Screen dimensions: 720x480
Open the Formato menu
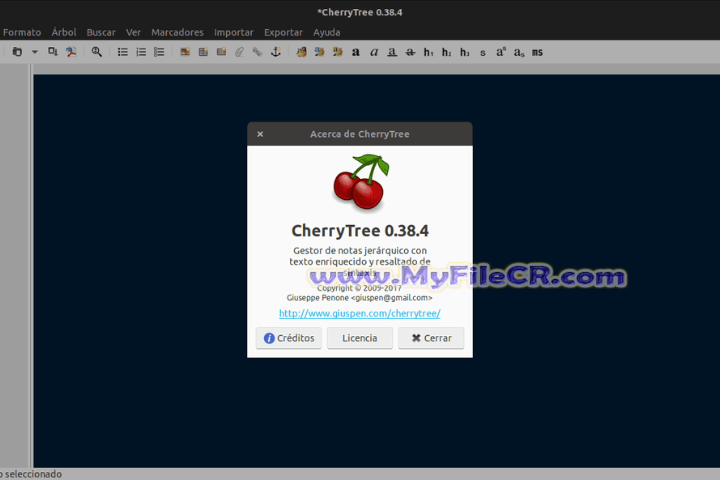pos(22,32)
